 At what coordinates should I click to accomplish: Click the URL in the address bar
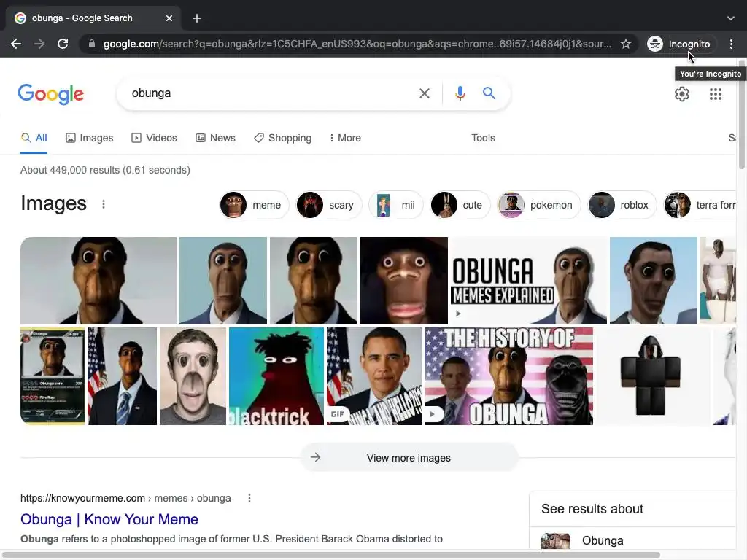(x=357, y=44)
